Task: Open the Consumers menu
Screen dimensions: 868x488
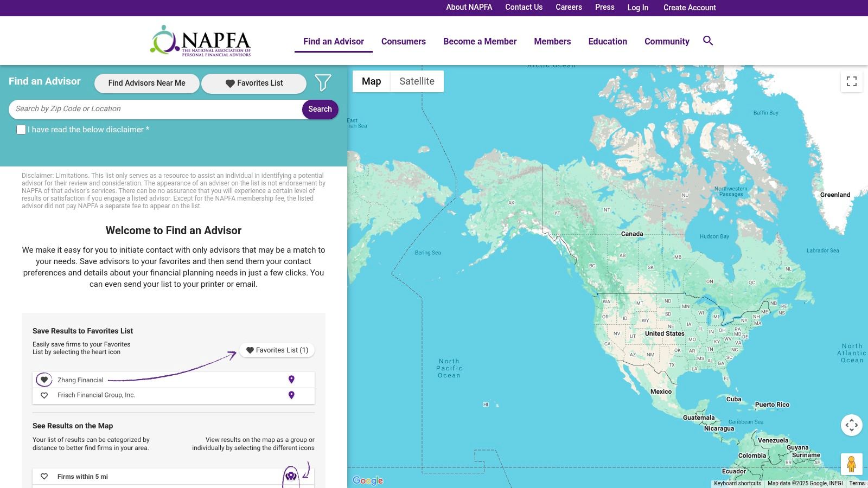Action: pyautogui.click(x=404, y=41)
